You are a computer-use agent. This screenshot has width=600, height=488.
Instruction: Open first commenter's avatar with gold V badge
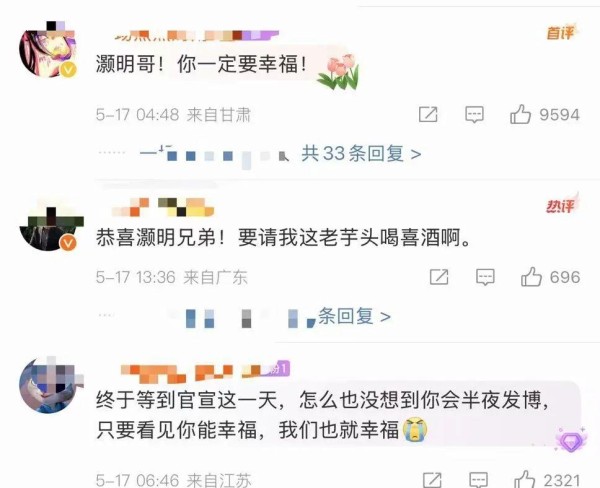pos(48,49)
